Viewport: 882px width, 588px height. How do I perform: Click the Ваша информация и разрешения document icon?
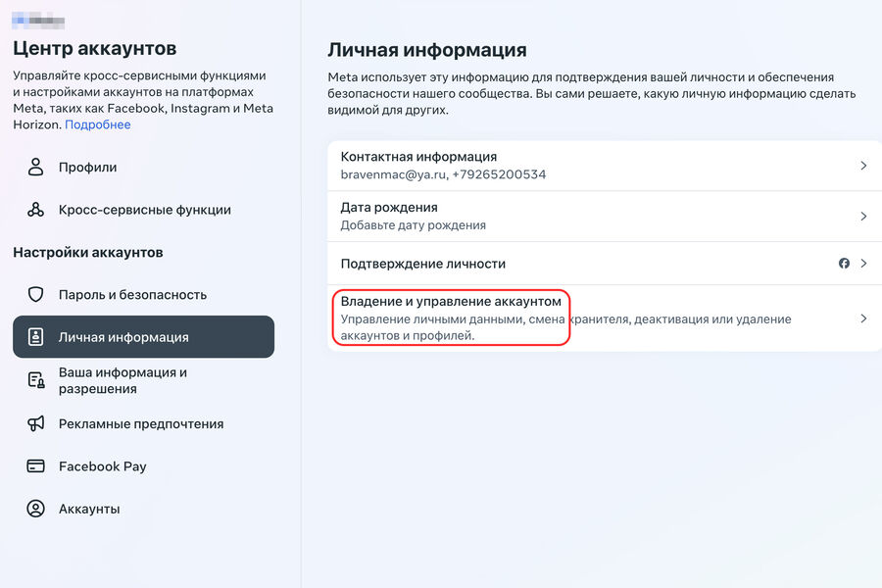[36, 380]
